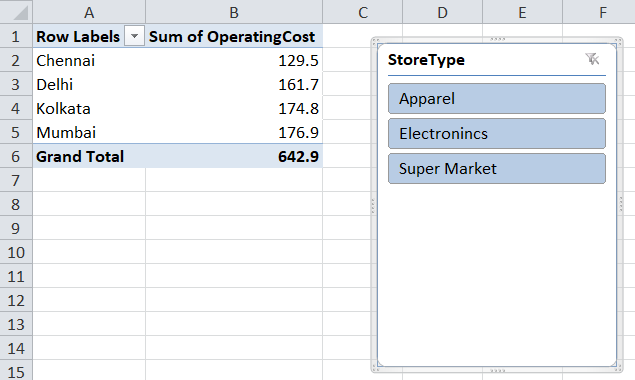This screenshot has height=380, width=635.
Task: Select row 10 header
Action: pyautogui.click(x=16, y=252)
